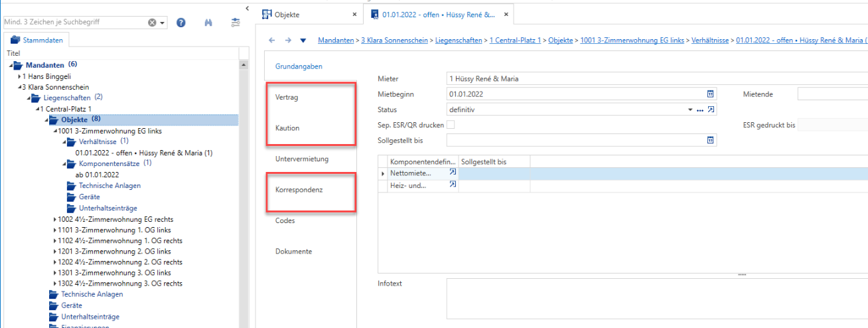Close the 01.01.2022 - offen Hüssy René tab
The image size is (868, 328).
[x=506, y=14]
